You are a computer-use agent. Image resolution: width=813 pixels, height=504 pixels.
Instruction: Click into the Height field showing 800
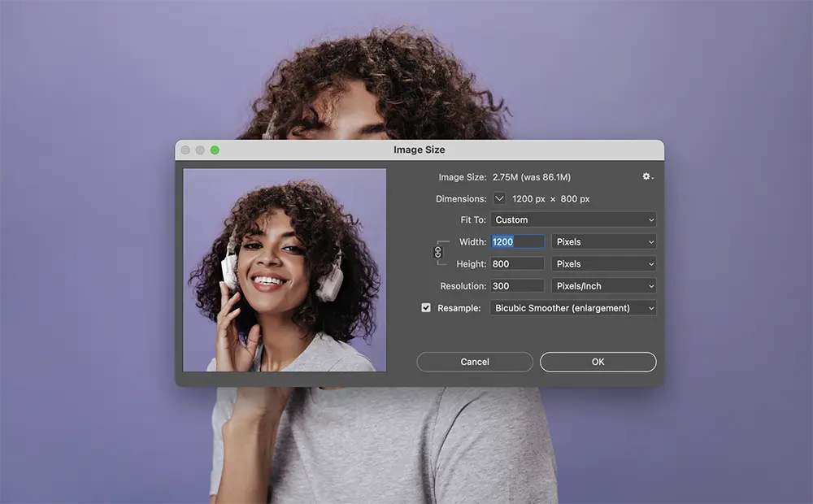(517, 264)
